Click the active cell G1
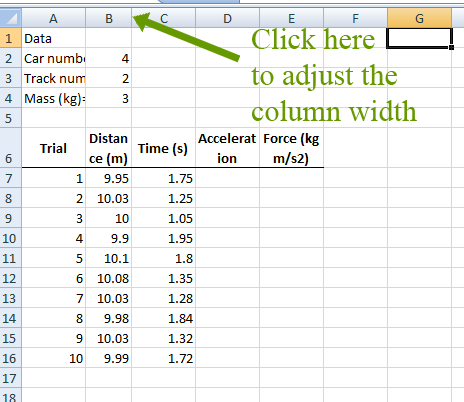The height and width of the screenshot is (402, 464). click(x=419, y=38)
